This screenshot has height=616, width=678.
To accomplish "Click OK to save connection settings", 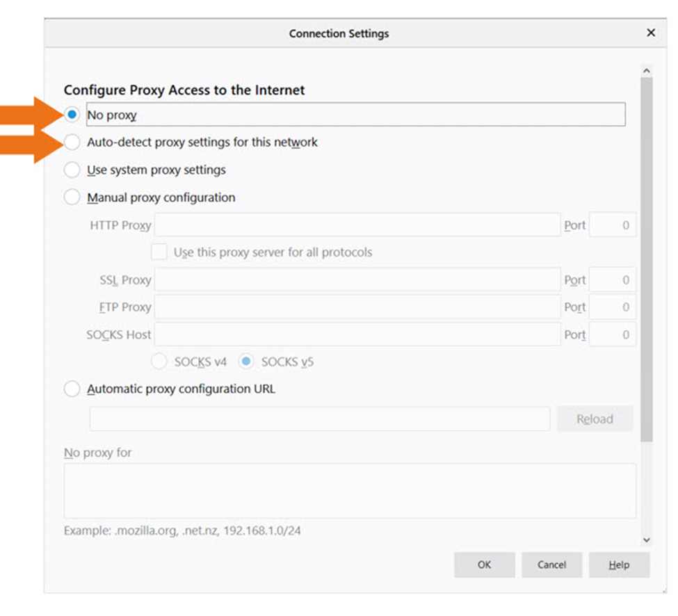I will pyautogui.click(x=484, y=565).
